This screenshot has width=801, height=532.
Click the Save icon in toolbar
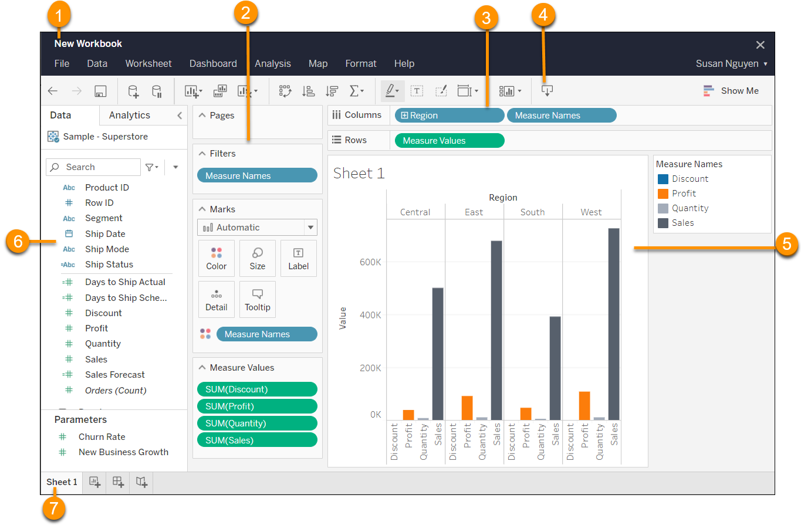tap(100, 91)
